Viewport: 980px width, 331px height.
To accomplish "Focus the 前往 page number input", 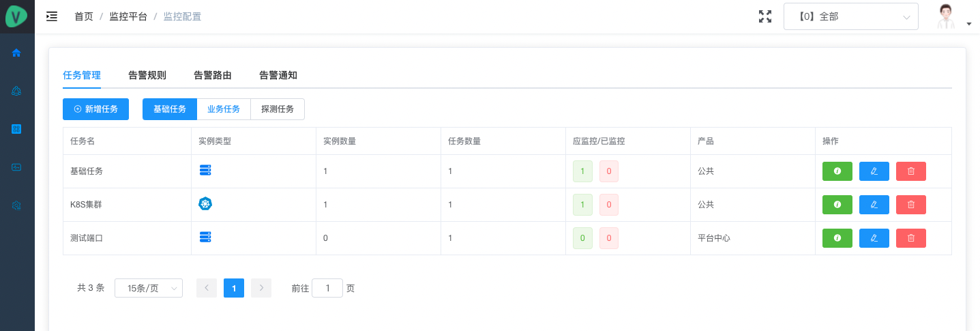I will (327, 288).
